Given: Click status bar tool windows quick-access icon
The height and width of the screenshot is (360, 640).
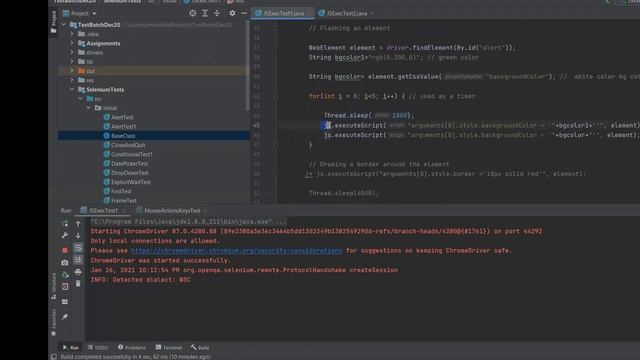Looking at the screenshot, I should [53, 357].
